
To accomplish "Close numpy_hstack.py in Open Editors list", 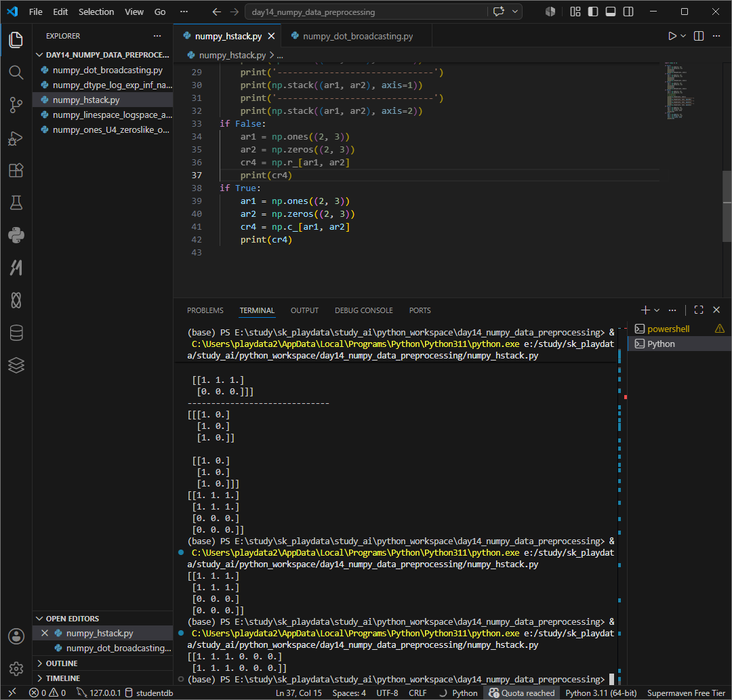I will coord(45,633).
